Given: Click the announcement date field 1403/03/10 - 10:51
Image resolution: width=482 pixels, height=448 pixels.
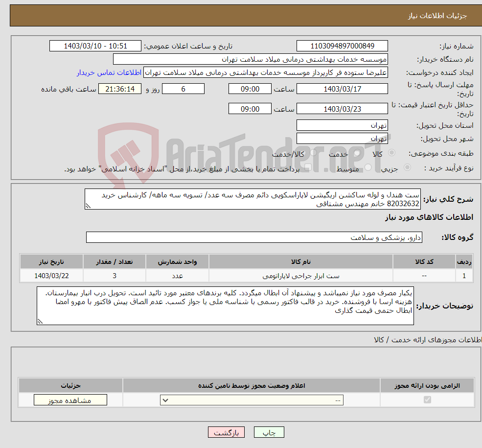Looking at the screenshot, I should click(x=95, y=46).
